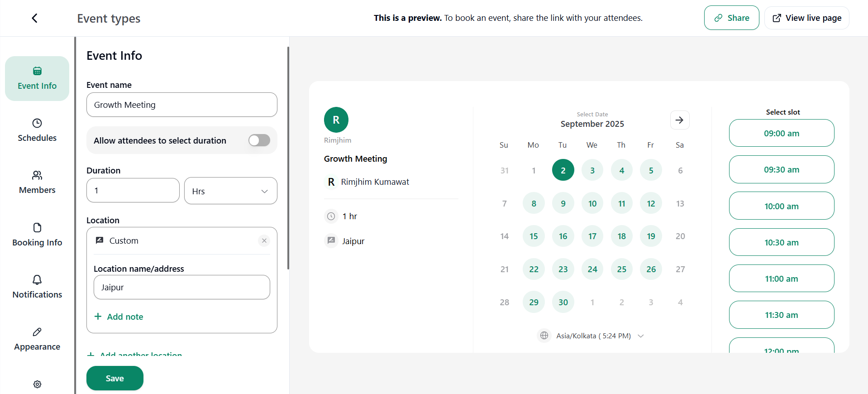Toggle Allow attendees to select duration
Screen dimensions: 868x394
coord(259,140)
